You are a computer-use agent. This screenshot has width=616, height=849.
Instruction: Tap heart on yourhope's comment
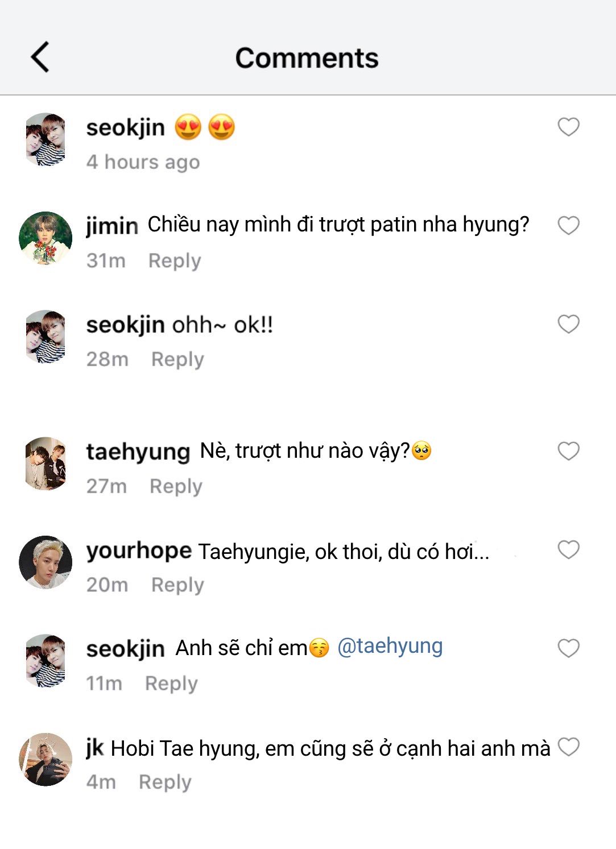pyautogui.click(x=568, y=550)
